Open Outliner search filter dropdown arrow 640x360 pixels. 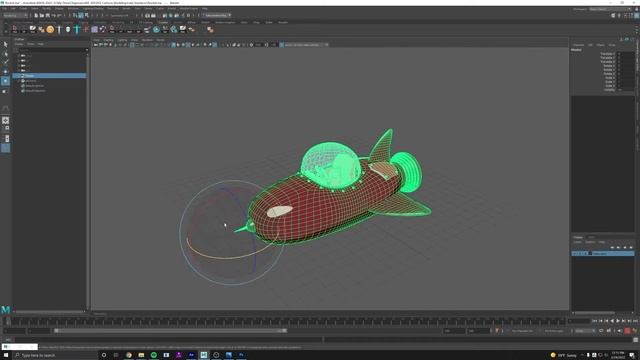pos(87,50)
